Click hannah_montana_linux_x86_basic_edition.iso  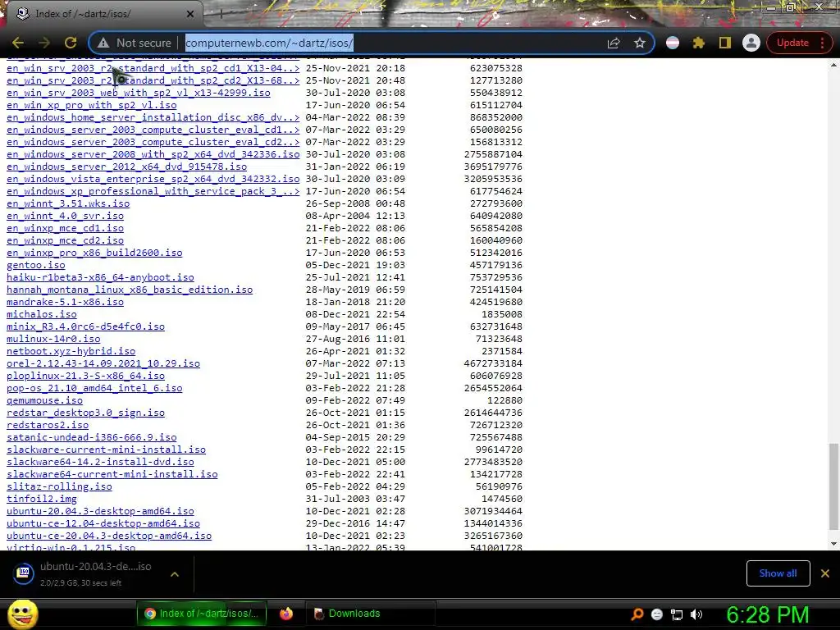(130, 290)
